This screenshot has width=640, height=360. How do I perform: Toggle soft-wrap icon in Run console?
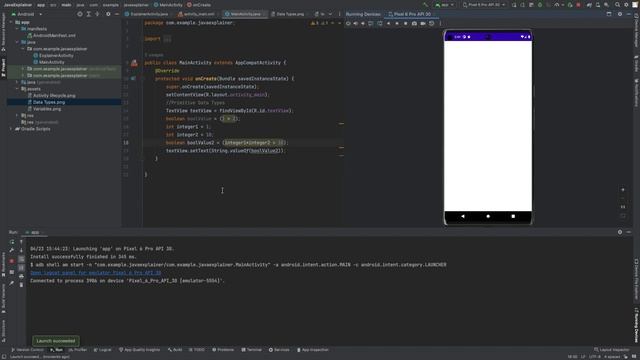click(x=21, y=259)
